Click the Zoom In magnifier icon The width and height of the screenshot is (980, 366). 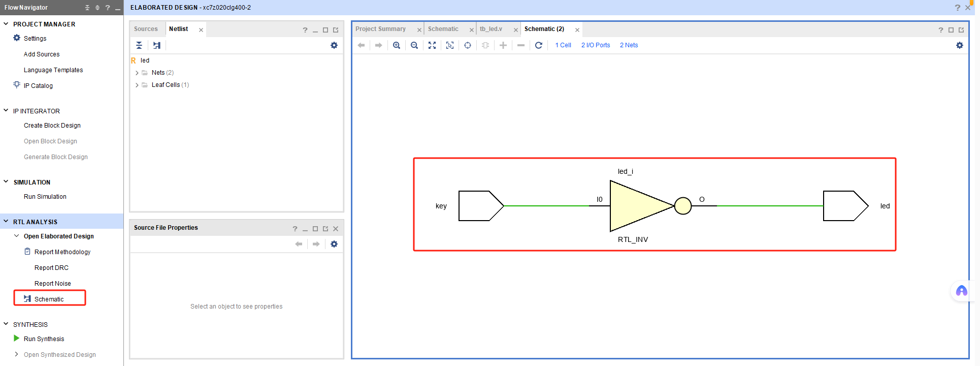click(397, 45)
